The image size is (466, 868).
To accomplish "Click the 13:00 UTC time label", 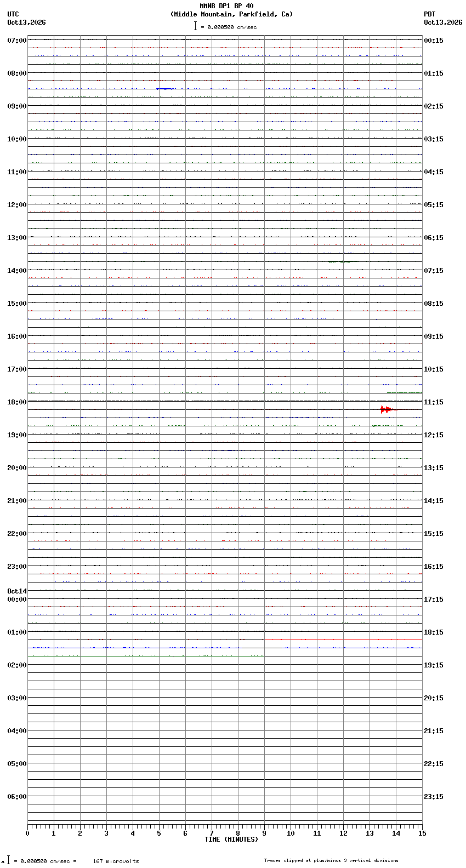I will (17, 238).
